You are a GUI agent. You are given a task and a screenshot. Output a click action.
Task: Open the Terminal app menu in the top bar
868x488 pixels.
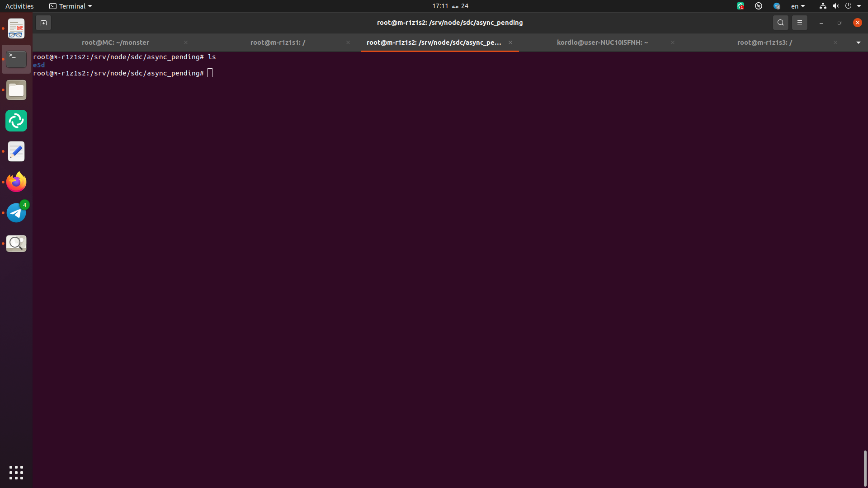click(x=71, y=6)
